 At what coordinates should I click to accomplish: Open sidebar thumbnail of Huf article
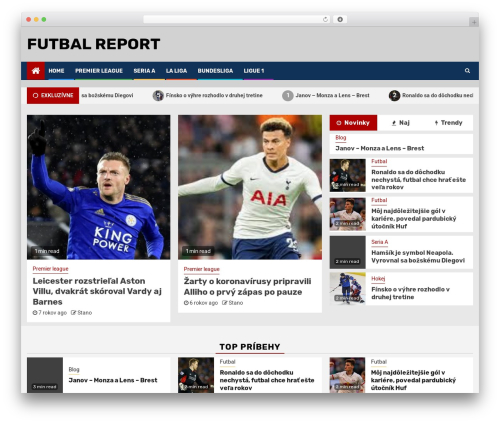coord(348,214)
